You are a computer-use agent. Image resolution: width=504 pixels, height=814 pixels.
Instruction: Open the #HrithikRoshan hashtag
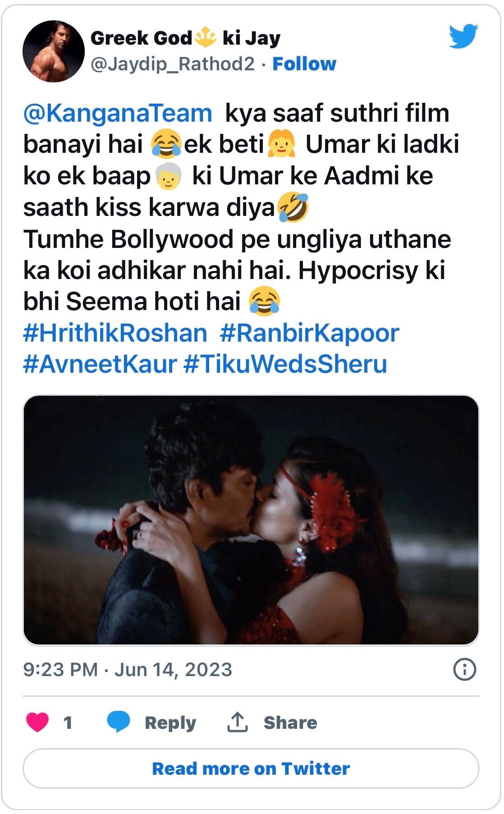click(115, 333)
